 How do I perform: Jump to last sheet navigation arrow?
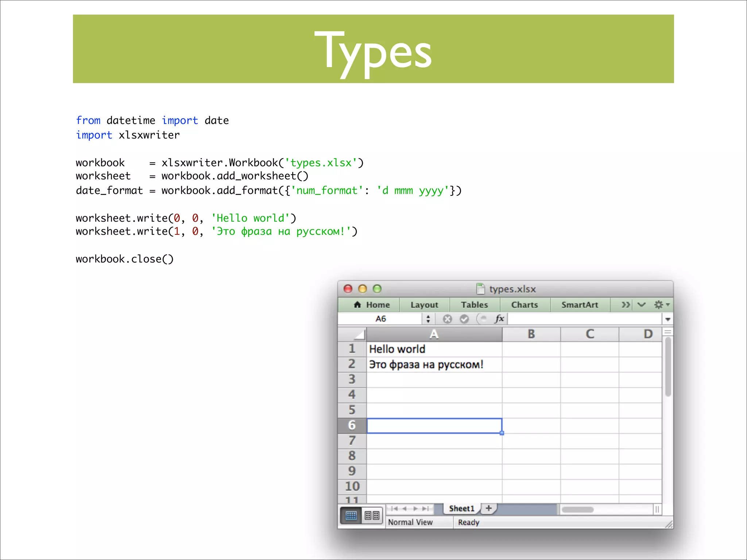[x=426, y=509]
